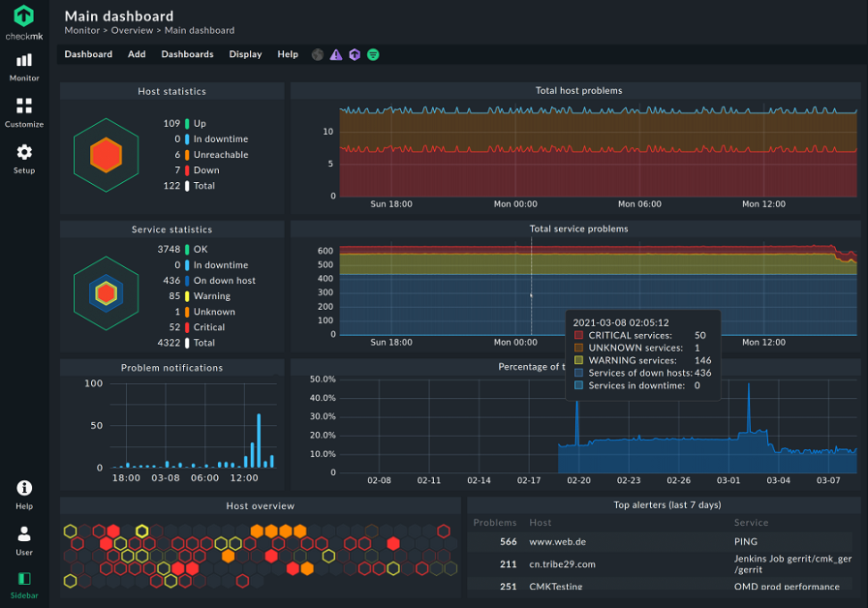The image size is (868, 608).
Task: Click the Host statistics hexagon graphic
Action: pyautogui.click(x=107, y=155)
